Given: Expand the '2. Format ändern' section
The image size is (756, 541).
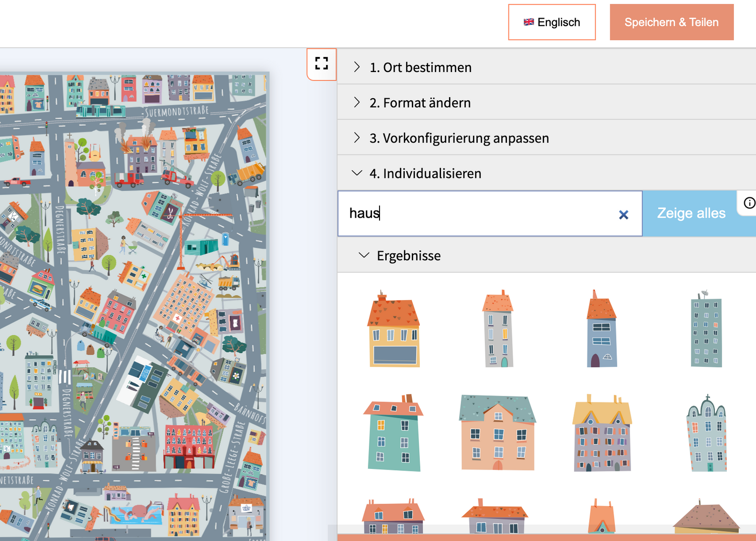Looking at the screenshot, I should [x=420, y=103].
